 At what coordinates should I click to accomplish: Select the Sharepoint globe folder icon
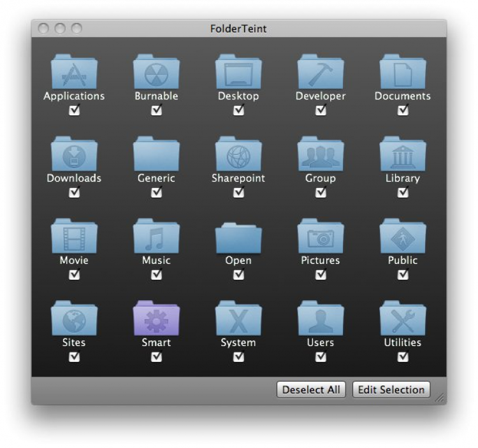coord(238,154)
